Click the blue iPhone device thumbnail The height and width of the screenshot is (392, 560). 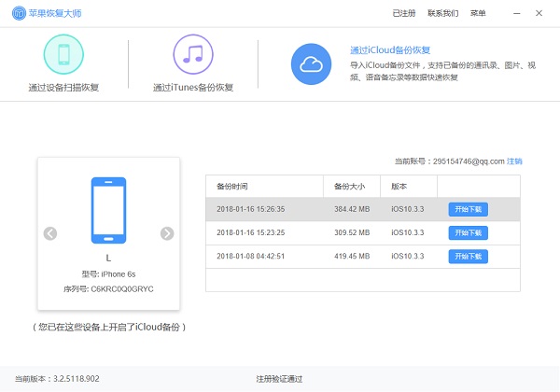108,210
